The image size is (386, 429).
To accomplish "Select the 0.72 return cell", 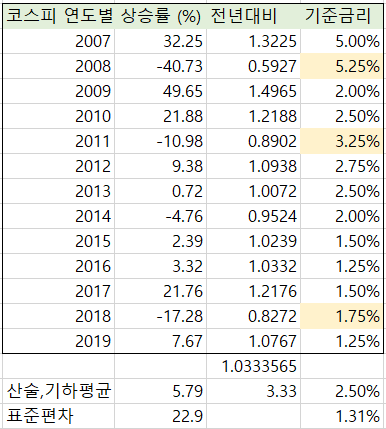I will (x=160, y=191).
